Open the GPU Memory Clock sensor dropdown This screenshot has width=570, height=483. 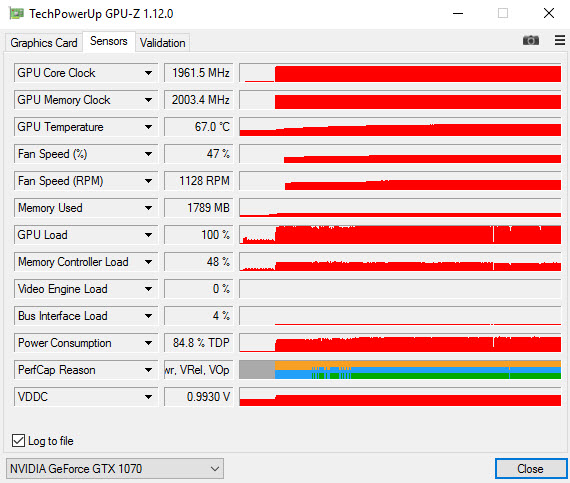point(148,100)
